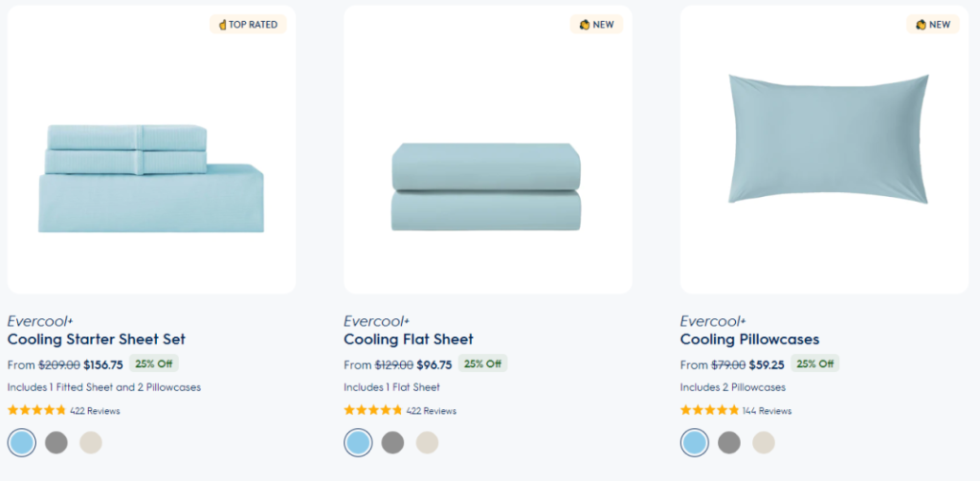The image size is (980, 481).
Task: Pick beige swatch for Cooling Starter Sheet Set
Action: pos(91,443)
